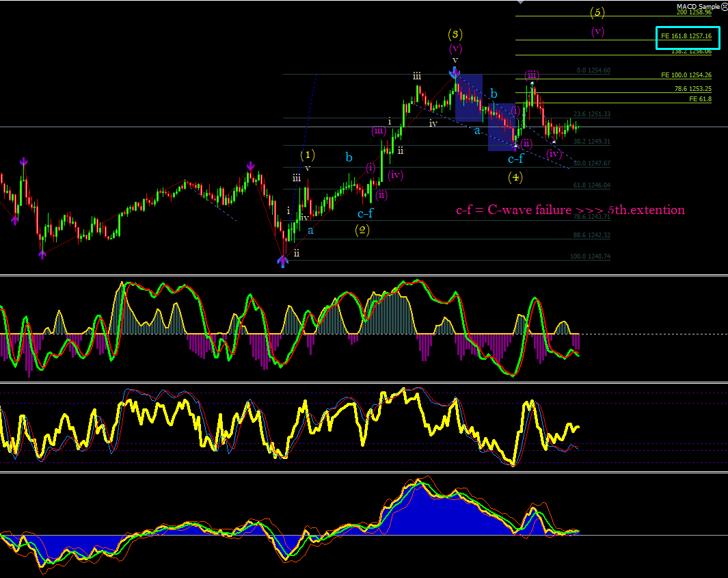Select the 38.2 1249.31 retracement label
This screenshot has width=728, height=578.
pos(591,141)
